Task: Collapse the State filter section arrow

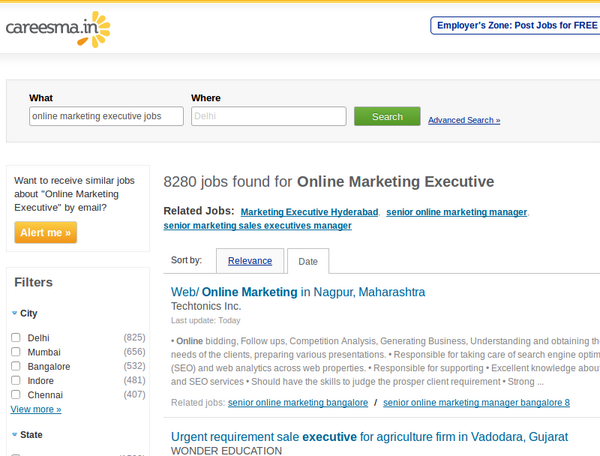Action: tap(15, 435)
